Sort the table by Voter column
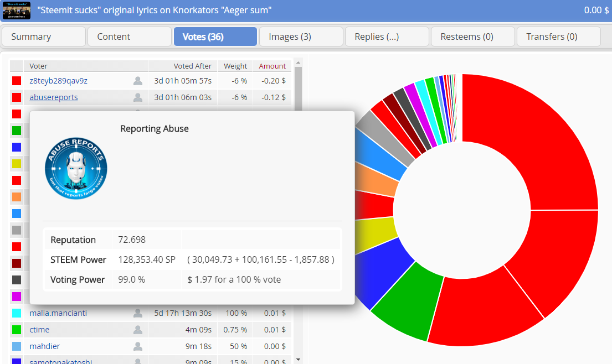Screen dimensions: 612x364 pyautogui.click(x=86, y=66)
